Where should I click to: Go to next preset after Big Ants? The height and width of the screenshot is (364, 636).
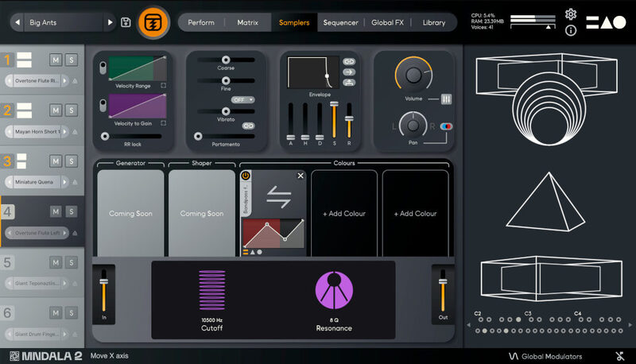(110, 22)
